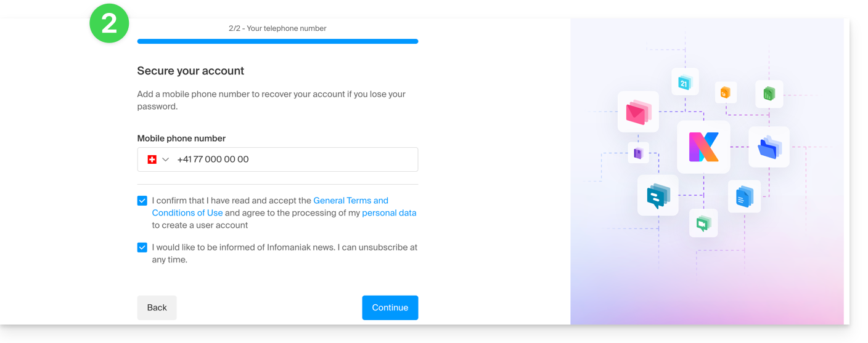Go back with the Back button
Viewport: 868px width, 343px height.
(157, 308)
